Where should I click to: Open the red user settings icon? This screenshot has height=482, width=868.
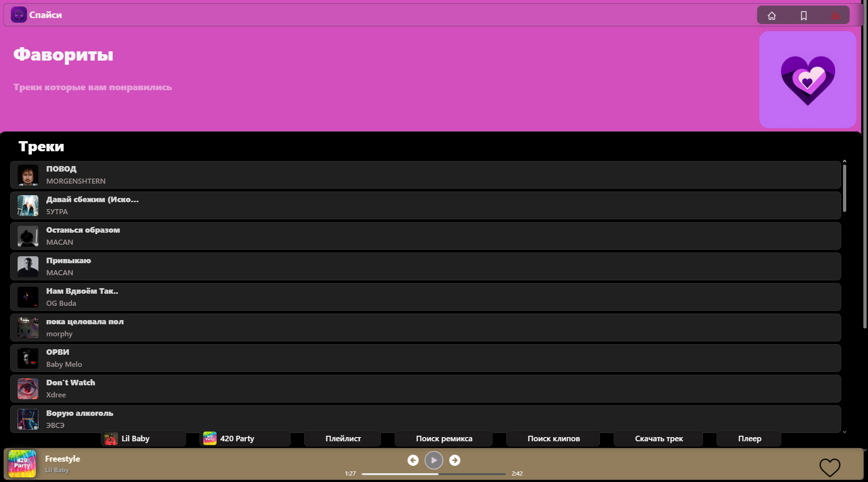point(835,15)
